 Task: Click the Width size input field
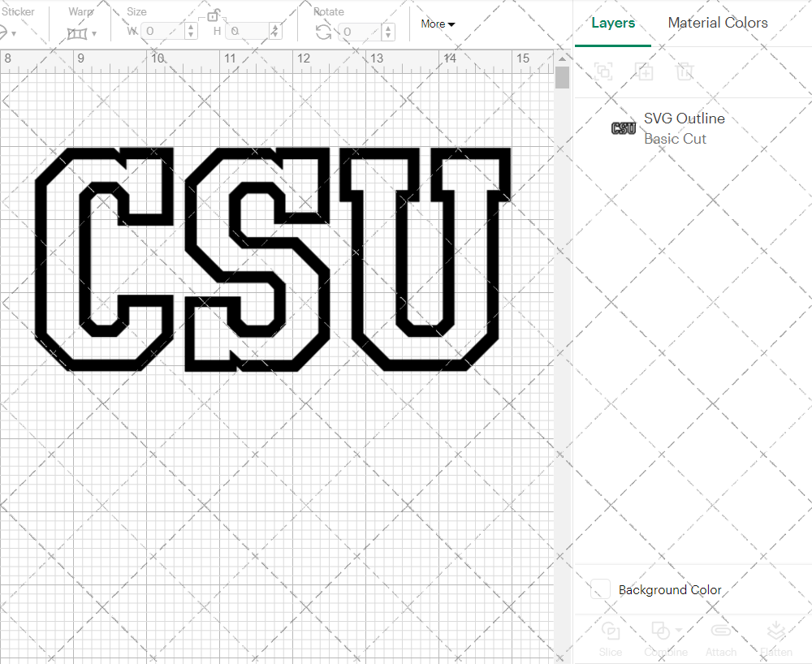tap(162, 31)
